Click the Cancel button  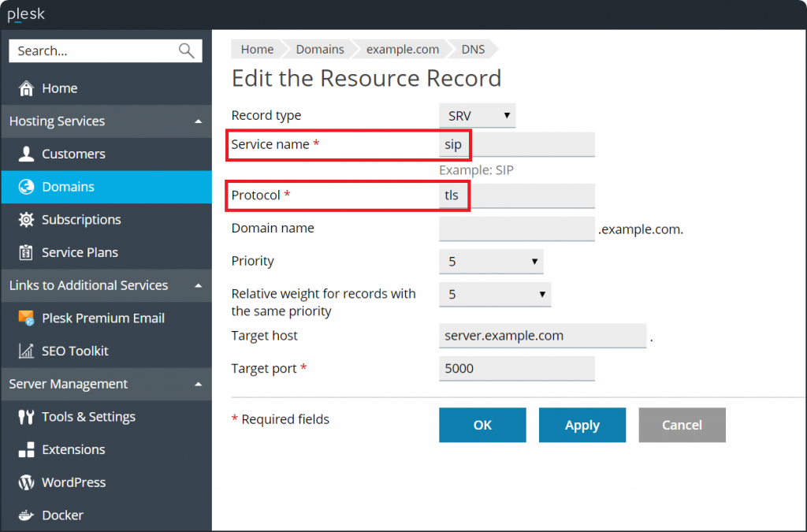point(682,425)
